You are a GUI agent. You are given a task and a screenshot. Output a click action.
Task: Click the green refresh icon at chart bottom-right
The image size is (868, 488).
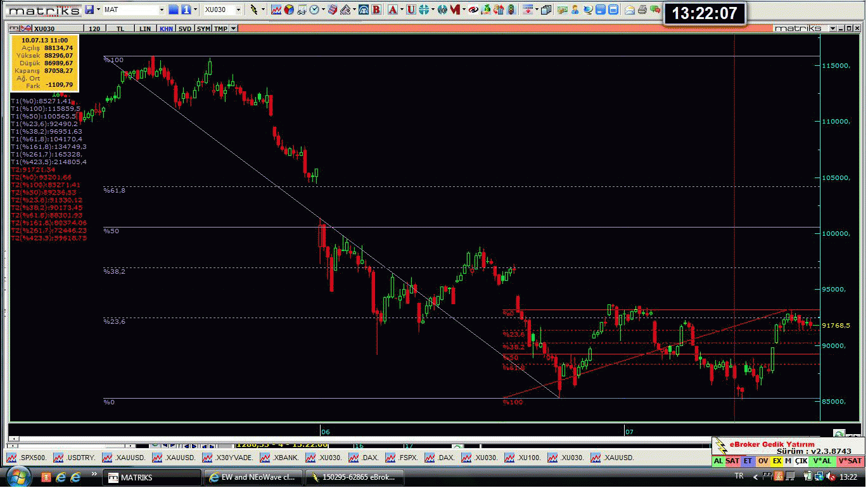pos(839,434)
